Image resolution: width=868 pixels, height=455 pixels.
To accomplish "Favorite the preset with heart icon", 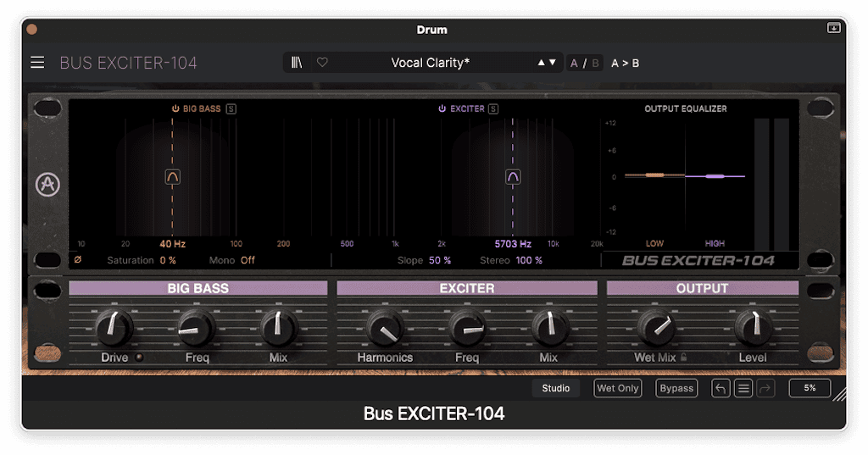I will tap(322, 63).
